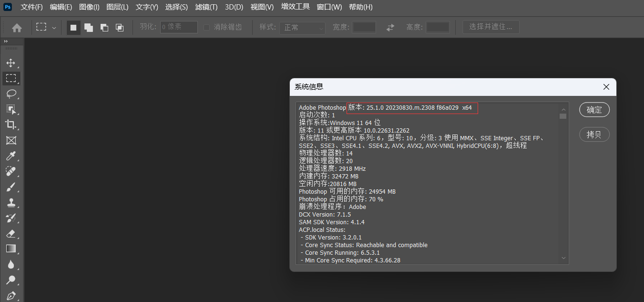
Task: Select the Move tool
Action: [x=11, y=63]
